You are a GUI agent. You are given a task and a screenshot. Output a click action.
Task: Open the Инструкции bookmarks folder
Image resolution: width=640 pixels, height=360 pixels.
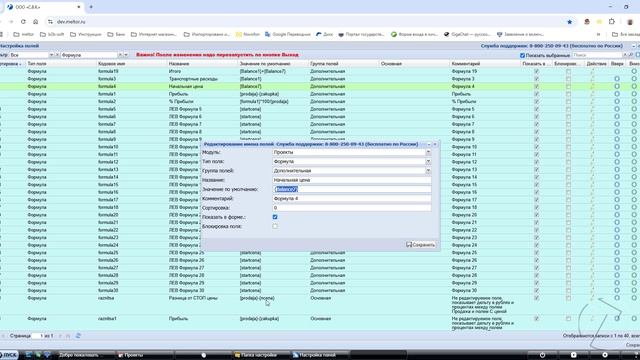point(86,34)
